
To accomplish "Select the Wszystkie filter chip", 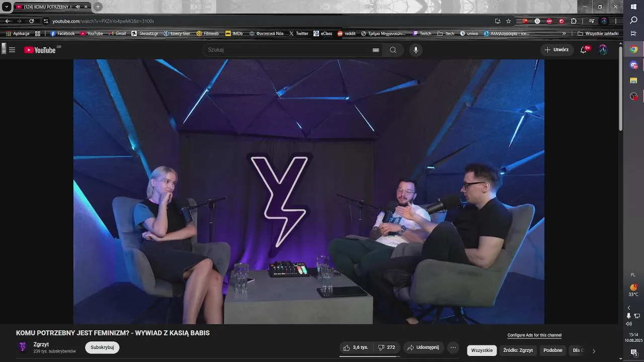I will coord(482,350).
